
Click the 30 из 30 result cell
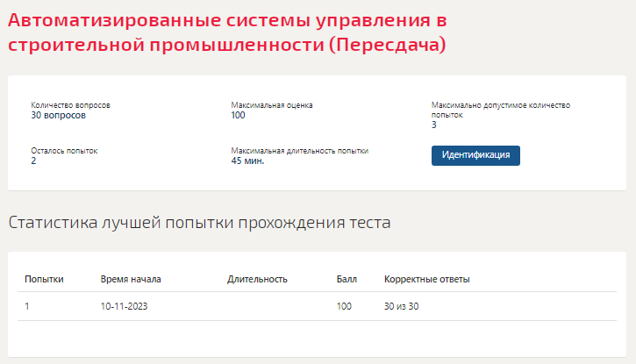[401, 306]
